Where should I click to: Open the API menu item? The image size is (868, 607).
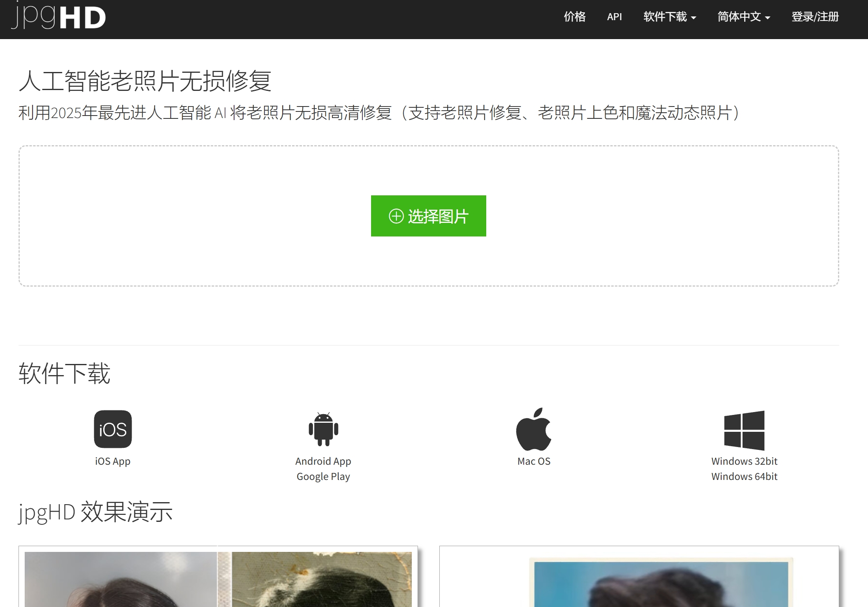tap(614, 17)
